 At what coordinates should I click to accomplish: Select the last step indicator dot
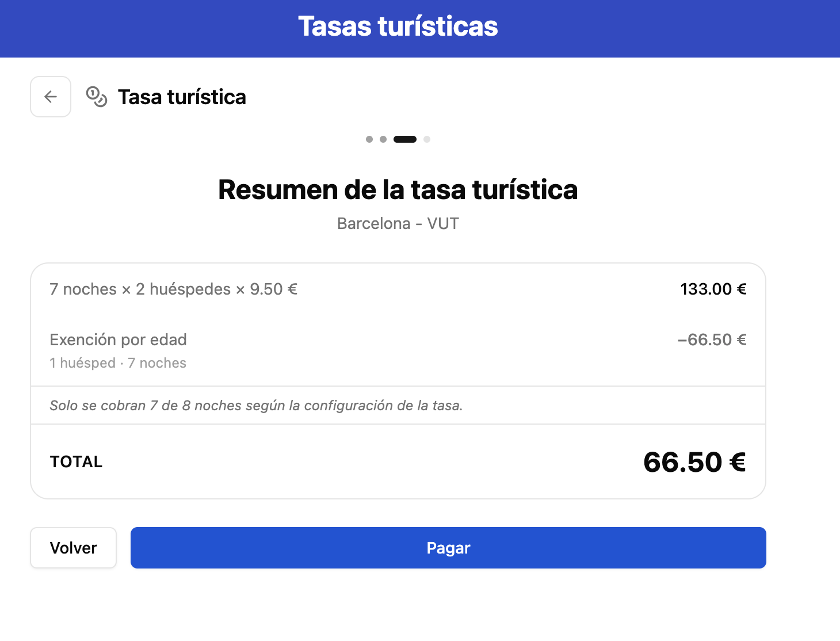(427, 139)
